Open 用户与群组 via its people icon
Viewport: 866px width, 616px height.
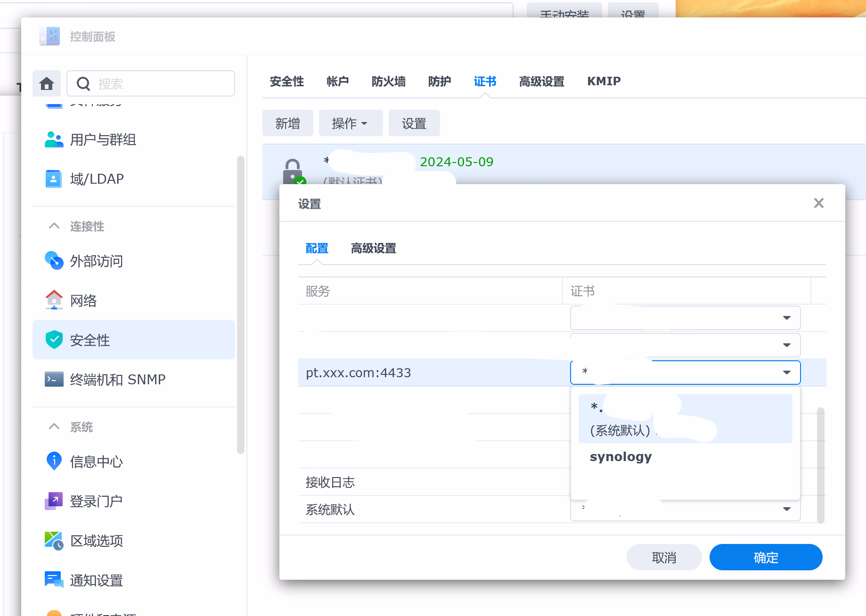[54, 140]
